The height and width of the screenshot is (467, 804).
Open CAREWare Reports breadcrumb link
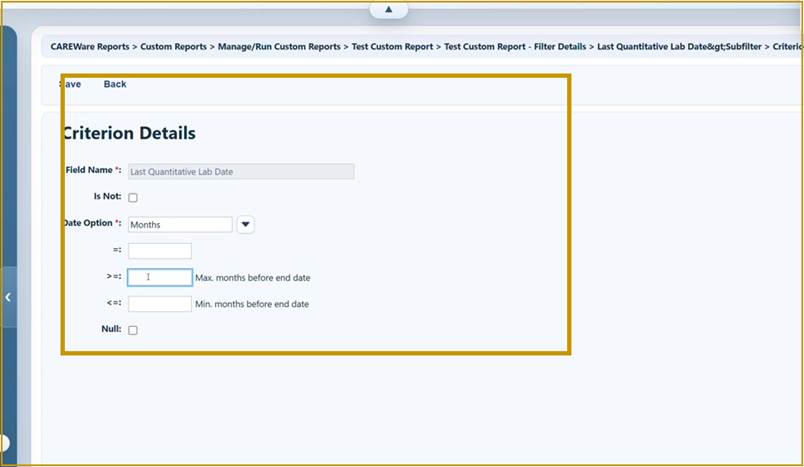(x=90, y=47)
